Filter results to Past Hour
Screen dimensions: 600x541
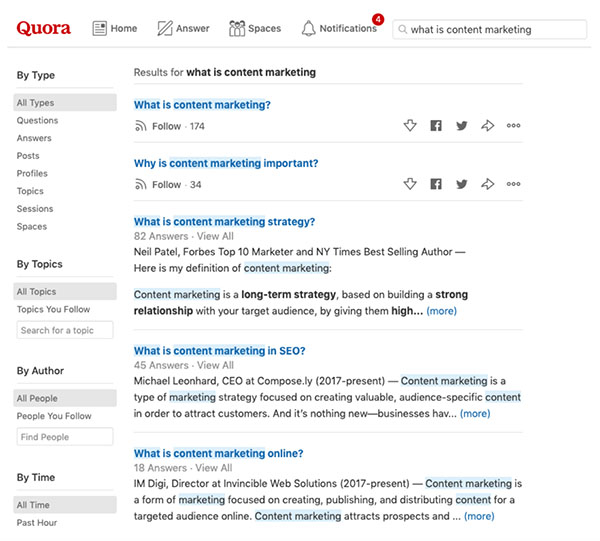37,523
